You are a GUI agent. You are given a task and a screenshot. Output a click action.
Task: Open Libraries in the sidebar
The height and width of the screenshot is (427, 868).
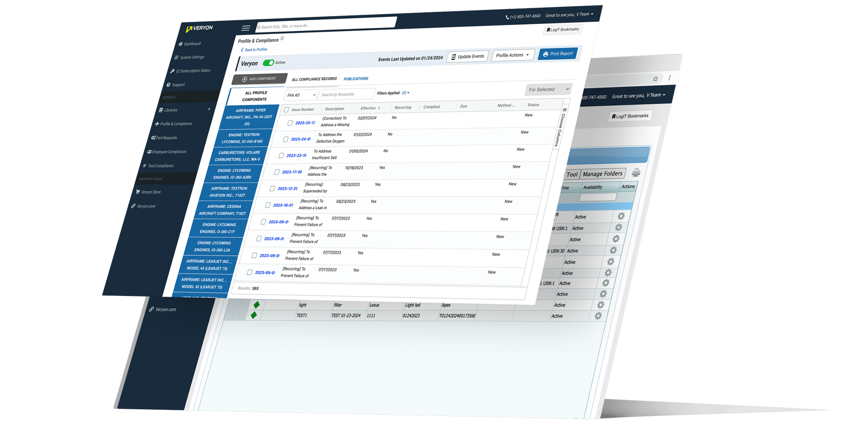pos(168,110)
